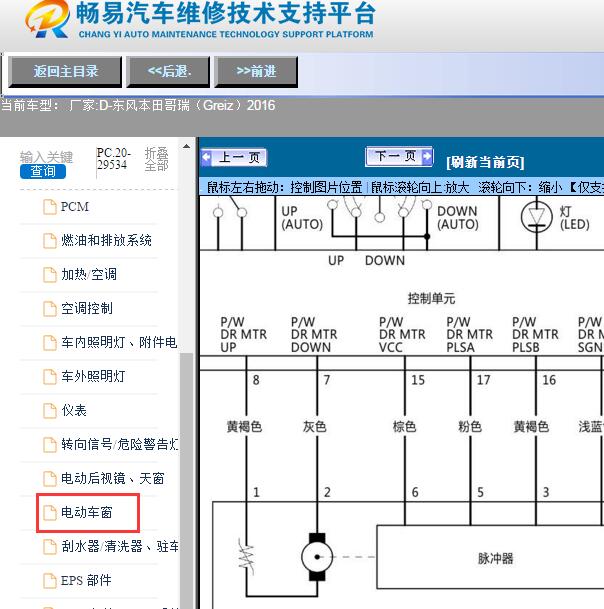Screen dimensions: 604x609
Task: Click the document icon beside PCM
Action: pyautogui.click(x=50, y=207)
